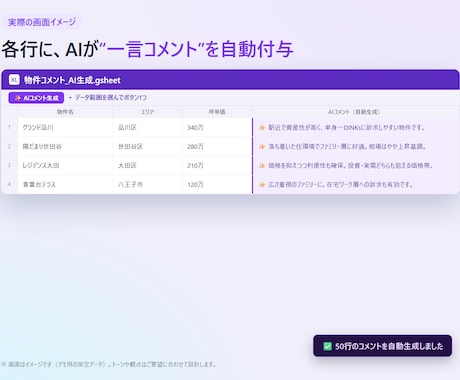The image size is (460, 380).
Task: Select the 大田区 area cell
Action: 147,165
